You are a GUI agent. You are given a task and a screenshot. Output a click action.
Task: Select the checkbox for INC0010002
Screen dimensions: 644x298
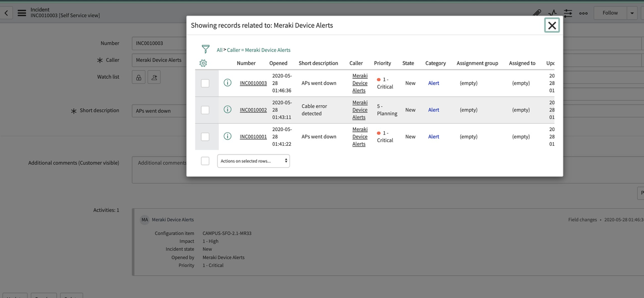(205, 110)
